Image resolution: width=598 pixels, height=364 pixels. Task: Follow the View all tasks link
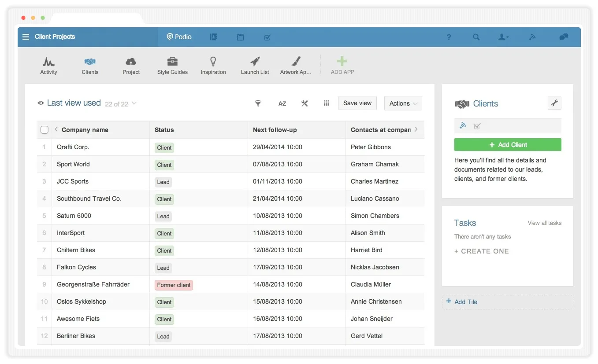(x=545, y=223)
